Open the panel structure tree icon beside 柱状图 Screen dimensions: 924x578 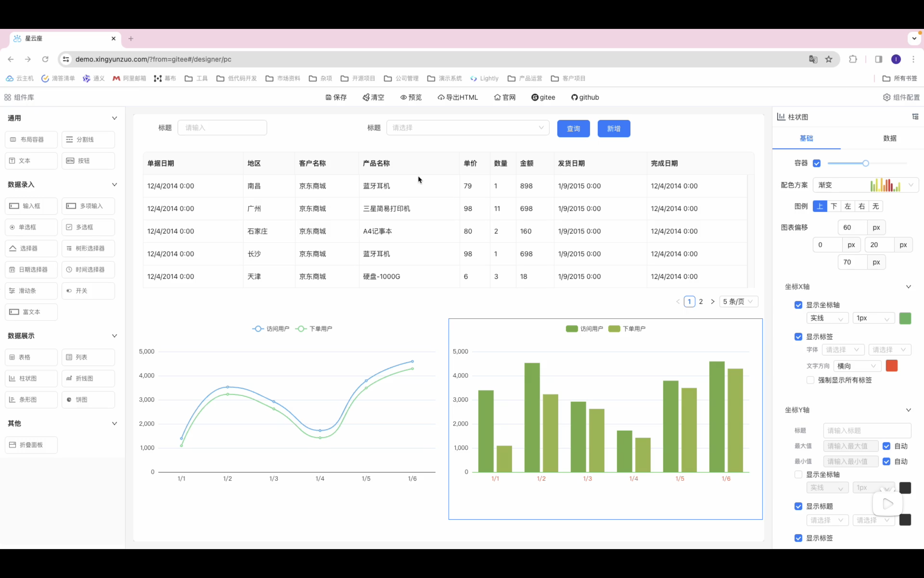tap(915, 117)
